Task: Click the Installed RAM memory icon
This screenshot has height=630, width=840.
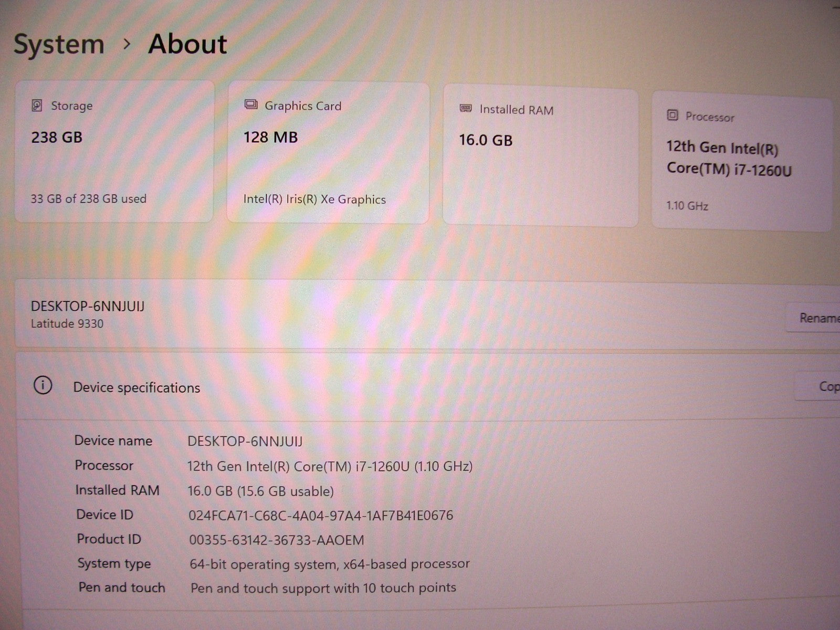Action: pos(466,109)
